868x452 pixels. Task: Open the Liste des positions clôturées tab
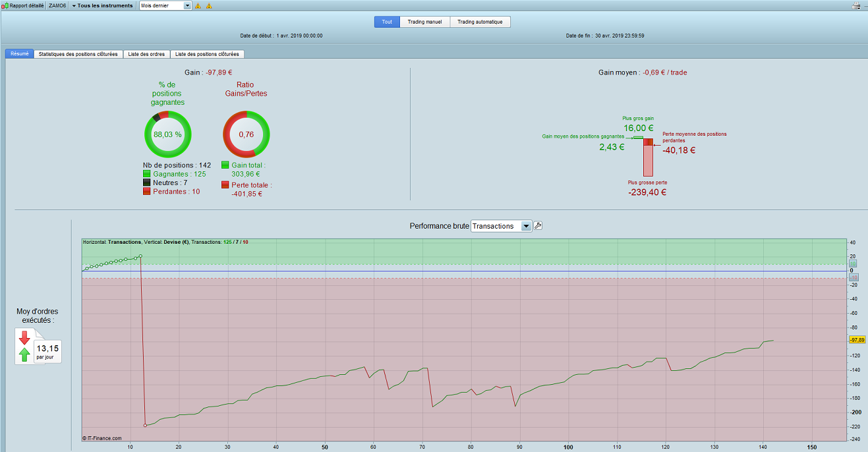pyautogui.click(x=207, y=54)
